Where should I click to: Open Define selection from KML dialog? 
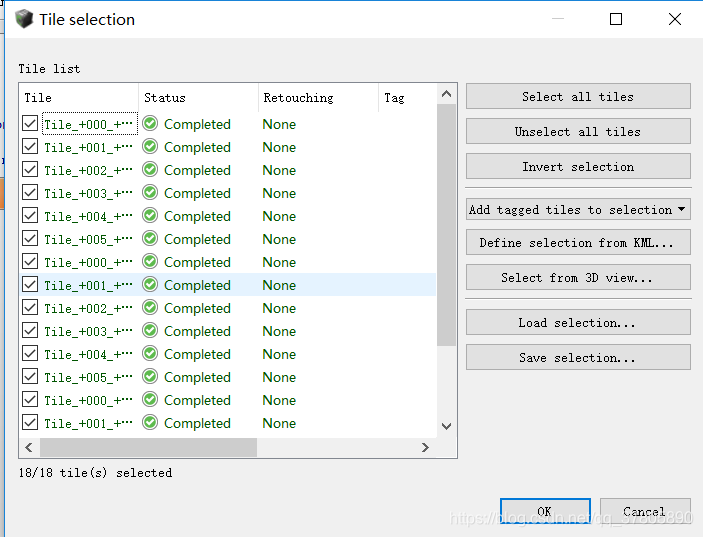(578, 243)
